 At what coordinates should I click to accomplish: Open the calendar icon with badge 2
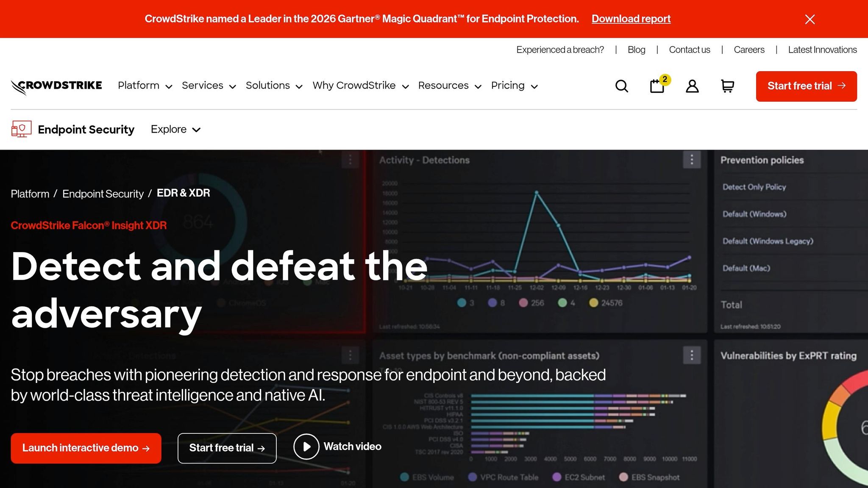tap(657, 86)
